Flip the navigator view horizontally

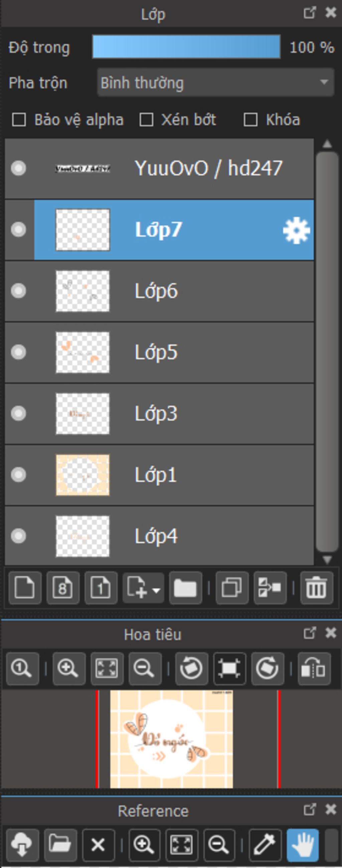tap(314, 669)
